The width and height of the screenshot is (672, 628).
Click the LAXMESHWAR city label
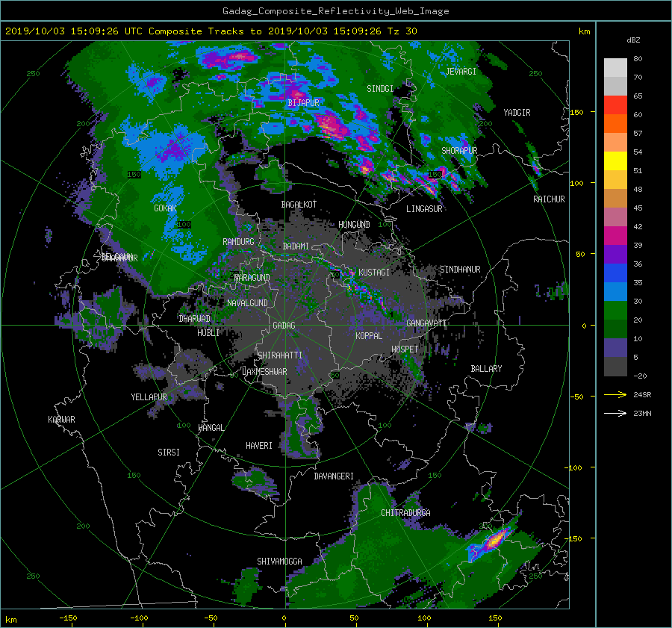[x=264, y=372]
